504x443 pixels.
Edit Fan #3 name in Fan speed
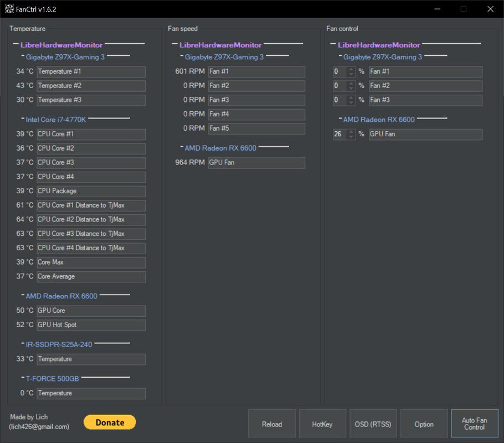256,100
